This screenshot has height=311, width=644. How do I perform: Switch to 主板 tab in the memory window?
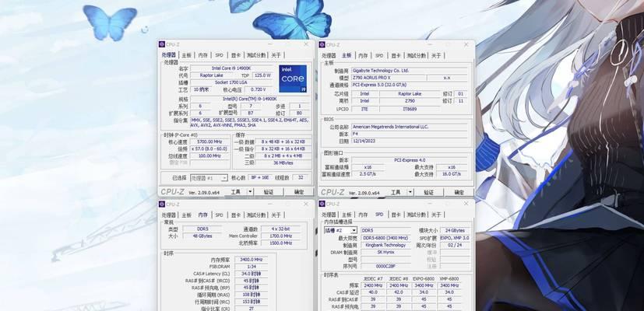coord(187,215)
